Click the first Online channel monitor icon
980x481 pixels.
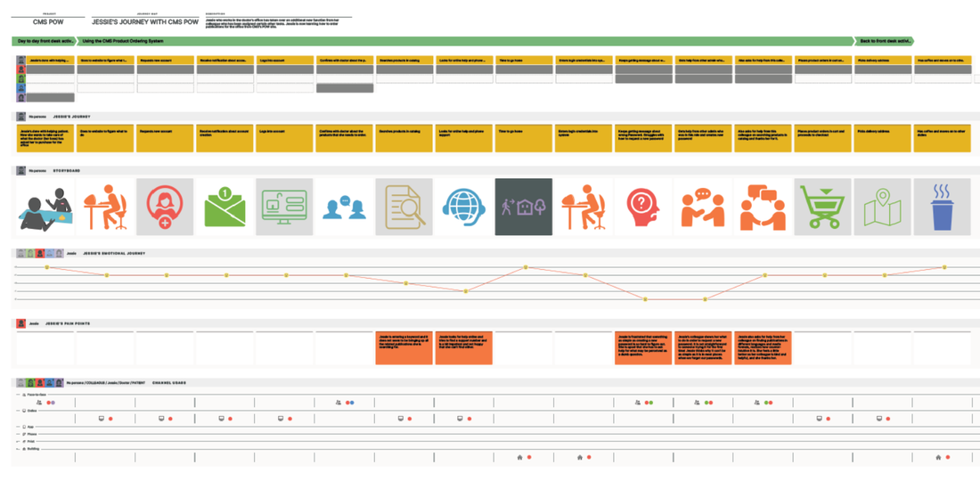[x=102, y=419]
